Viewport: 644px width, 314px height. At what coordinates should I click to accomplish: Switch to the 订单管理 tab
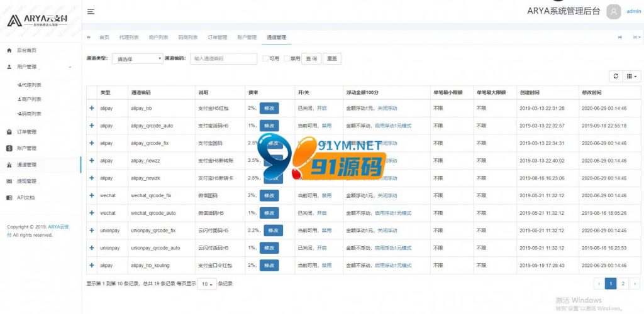(x=217, y=37)
